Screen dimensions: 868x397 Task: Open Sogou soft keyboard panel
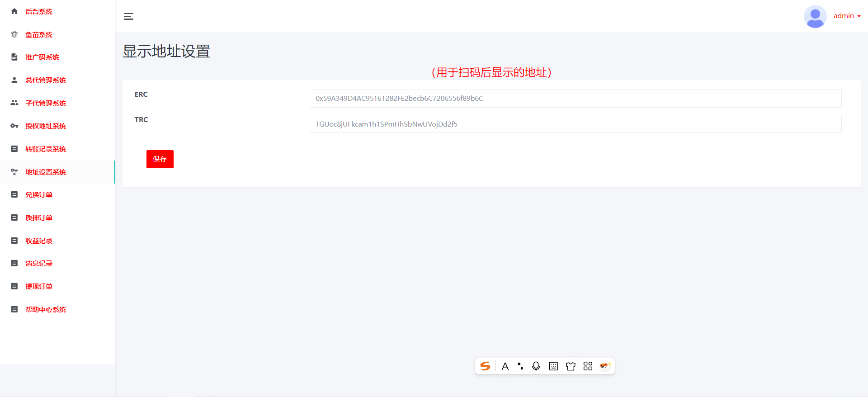[553, 366]
